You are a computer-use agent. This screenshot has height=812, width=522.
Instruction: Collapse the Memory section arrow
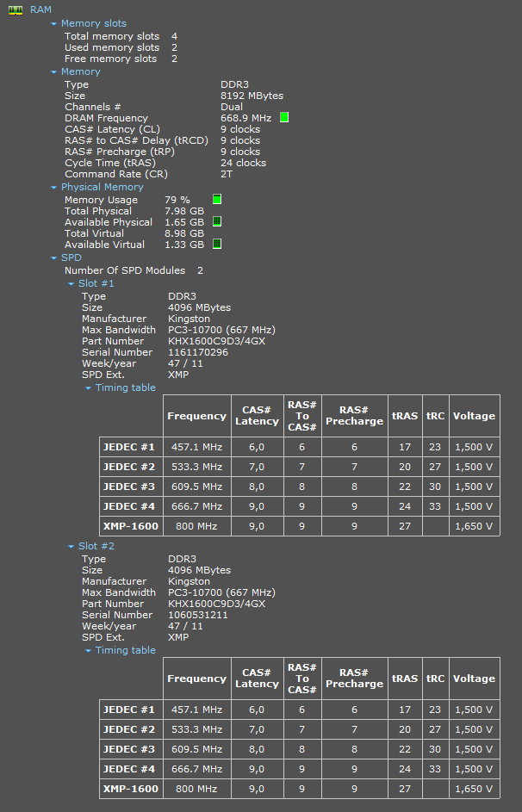(x=53, y=72)
